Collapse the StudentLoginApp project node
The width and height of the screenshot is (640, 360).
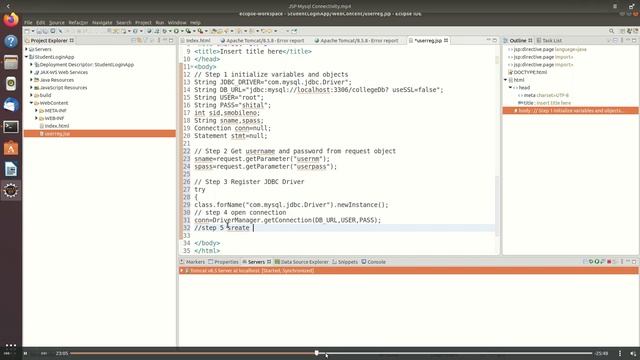pos(27,57)
